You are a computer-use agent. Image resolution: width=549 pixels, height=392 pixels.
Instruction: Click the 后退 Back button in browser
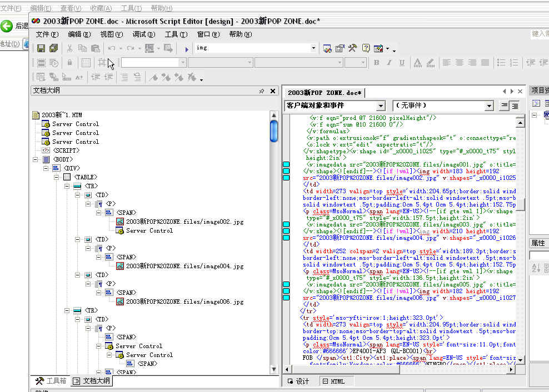14,26
